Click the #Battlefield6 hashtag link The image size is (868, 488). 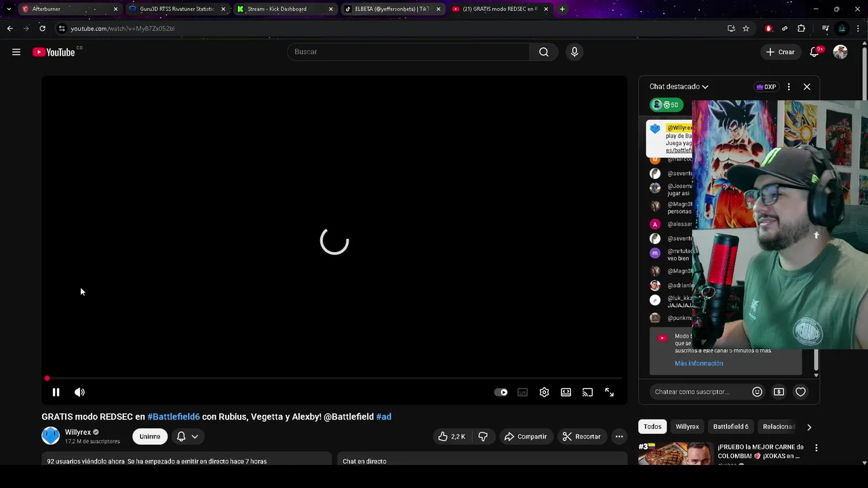coord(174,417)
